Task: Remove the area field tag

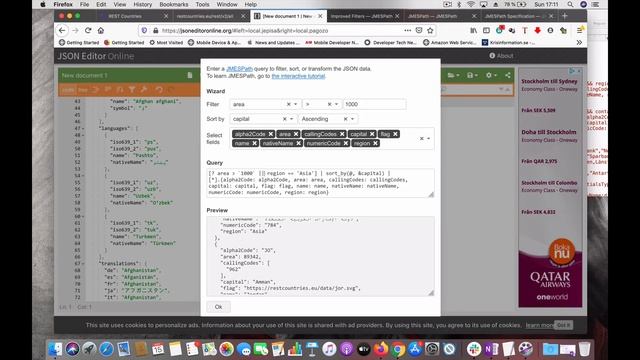Action: pyautogui.click(x=296, y=134)
